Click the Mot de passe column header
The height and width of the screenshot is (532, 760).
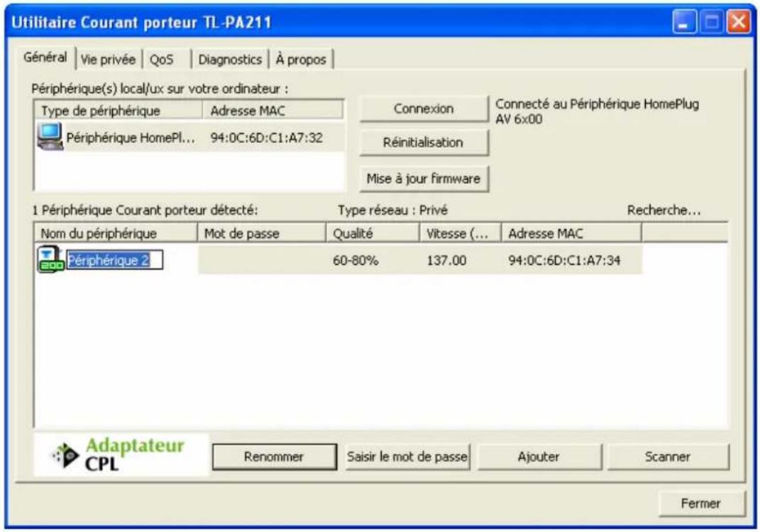coord(262,233)
